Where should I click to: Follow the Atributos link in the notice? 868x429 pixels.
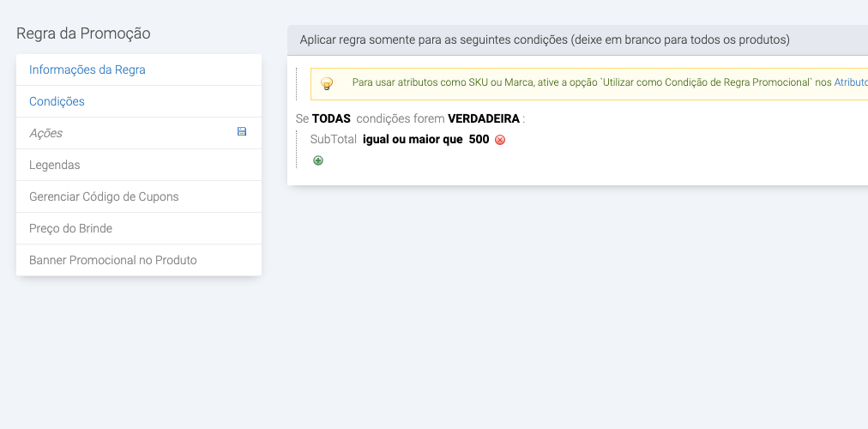pos(850,83)
